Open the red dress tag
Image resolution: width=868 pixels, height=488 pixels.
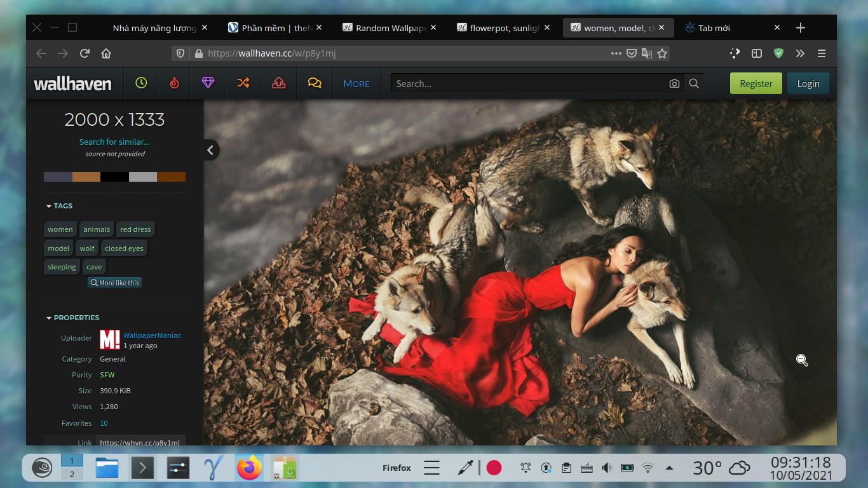[x=135, y=229]
